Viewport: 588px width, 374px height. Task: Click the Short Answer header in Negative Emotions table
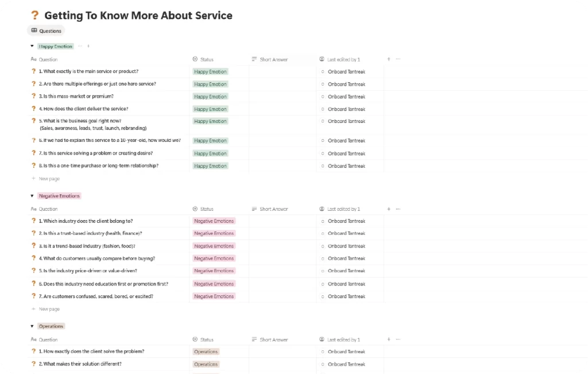coord(273,209)
